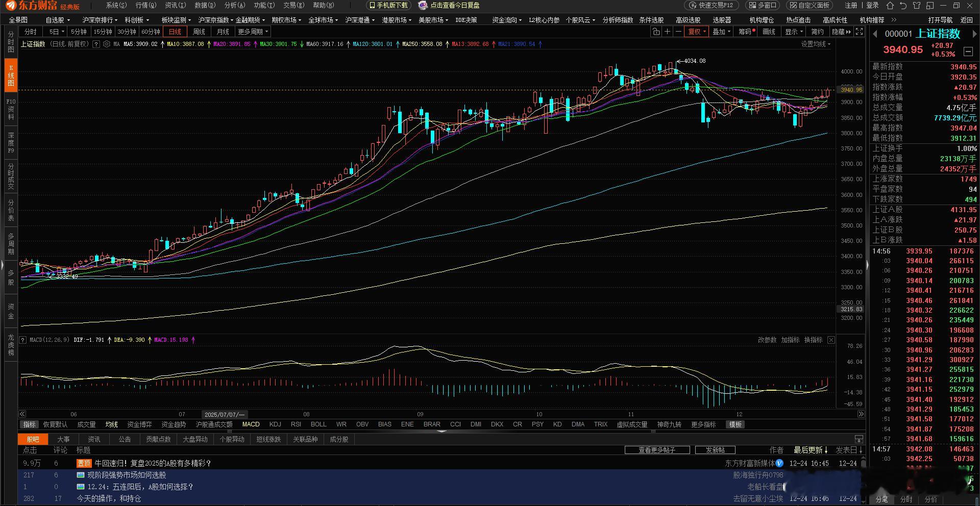Viewport: 980px width, 506px height.
Task: Switch to the 15分钟 period
Action: pyautogui.click(x=103, y=32)
